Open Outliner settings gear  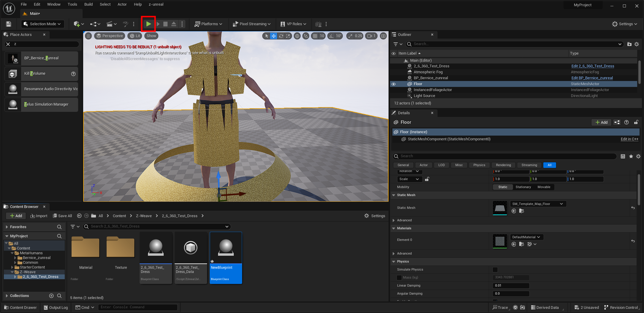pyautogui.click(x=637, y=44)
